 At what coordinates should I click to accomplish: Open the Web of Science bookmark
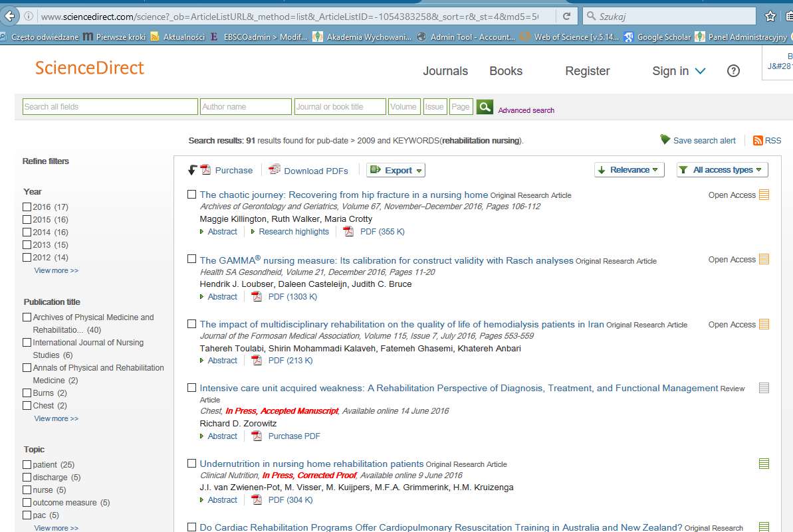[570, 37]
